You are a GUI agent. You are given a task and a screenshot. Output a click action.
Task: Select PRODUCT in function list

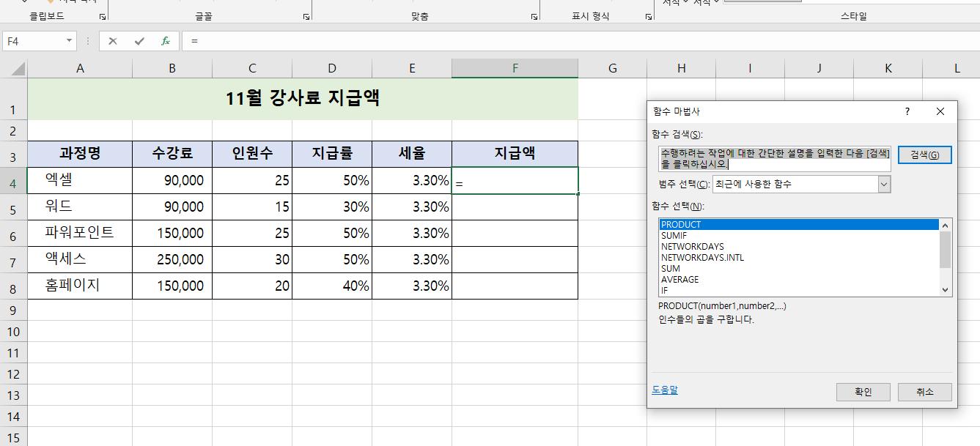[x=799, y=225]
